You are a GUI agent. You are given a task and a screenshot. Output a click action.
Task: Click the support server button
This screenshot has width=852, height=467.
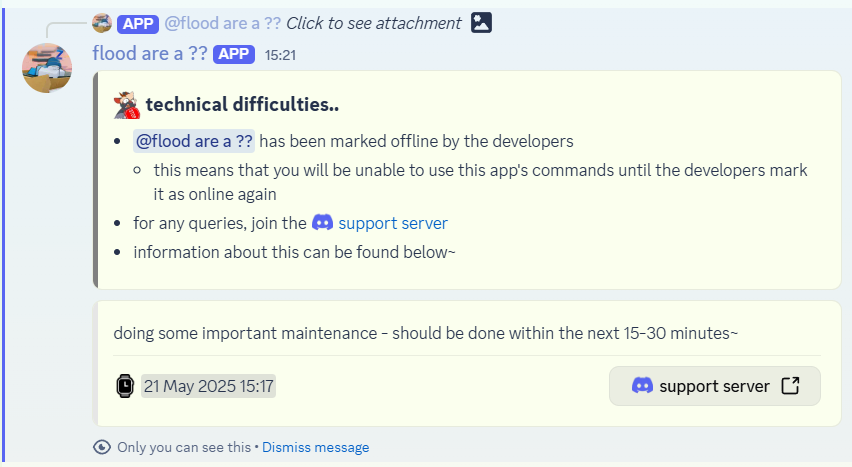click(715, 386)
